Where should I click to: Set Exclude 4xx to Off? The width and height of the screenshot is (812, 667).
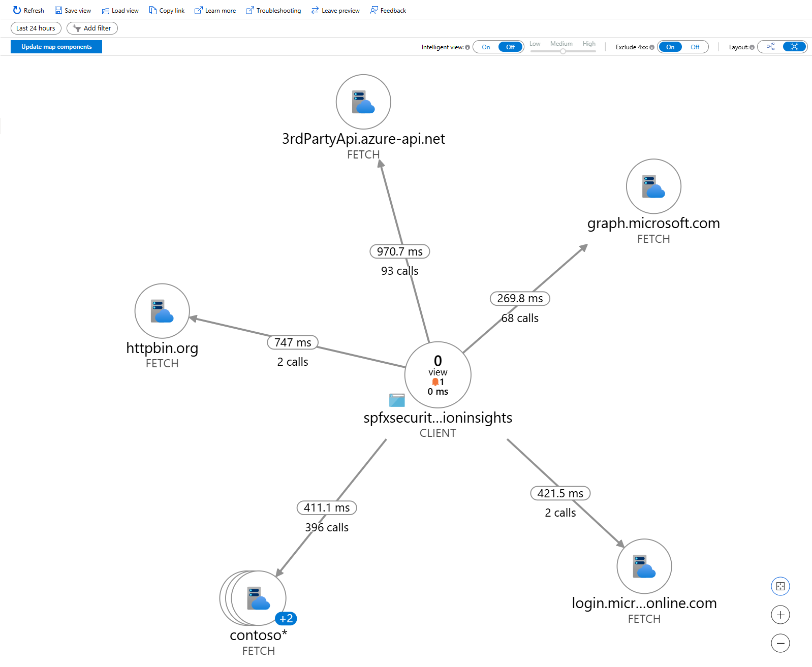tap(695, 47)
